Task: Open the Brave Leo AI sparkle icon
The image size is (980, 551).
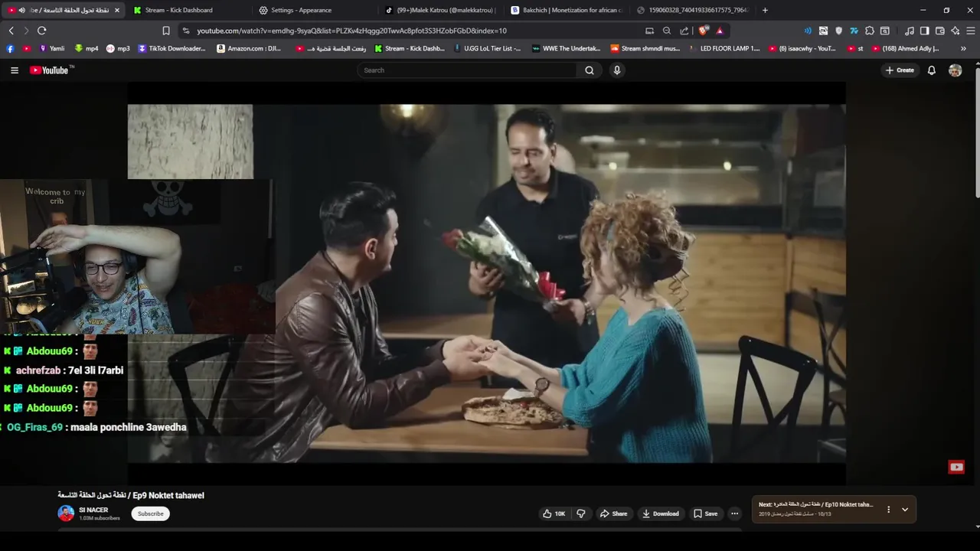Action: [955, 31]
